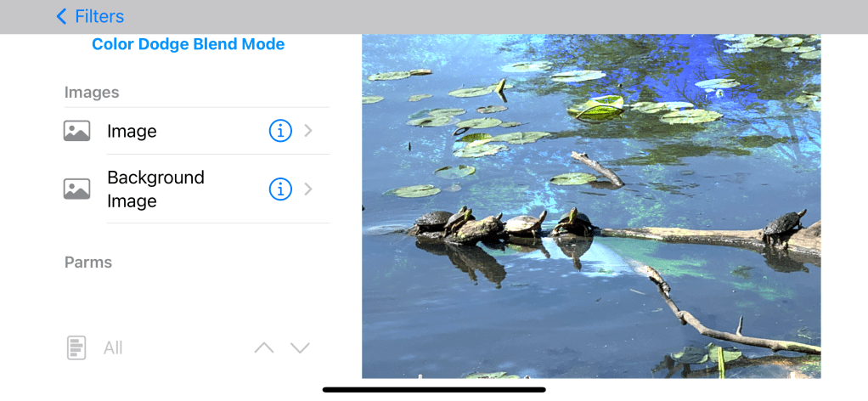Image resolution: width=868 pixels, height=401 pixels.
Task: Show info for the Background Image input
Action: click(x=280, y=189)
